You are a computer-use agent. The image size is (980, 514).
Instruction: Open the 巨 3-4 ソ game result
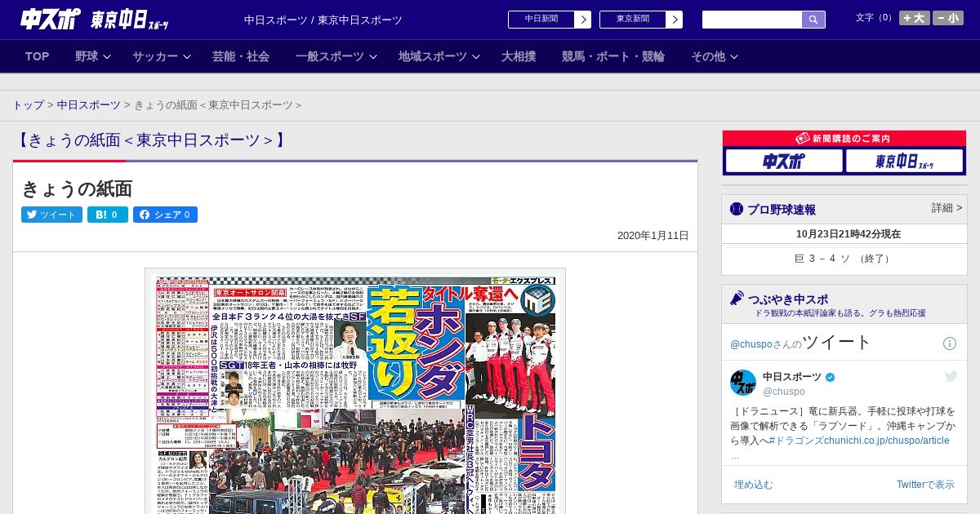[844, 259]
